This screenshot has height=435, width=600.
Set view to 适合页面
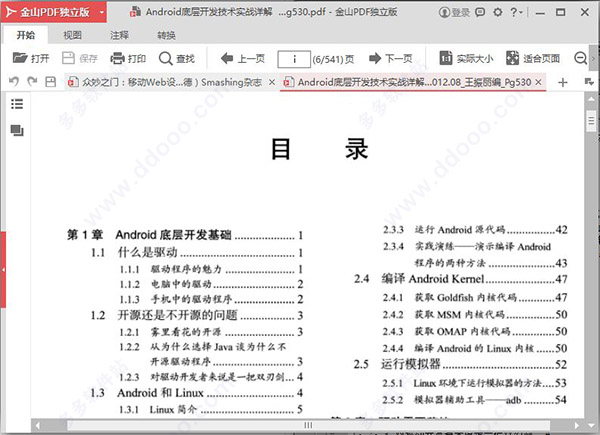pyautogui.click(x=533, y=59)
